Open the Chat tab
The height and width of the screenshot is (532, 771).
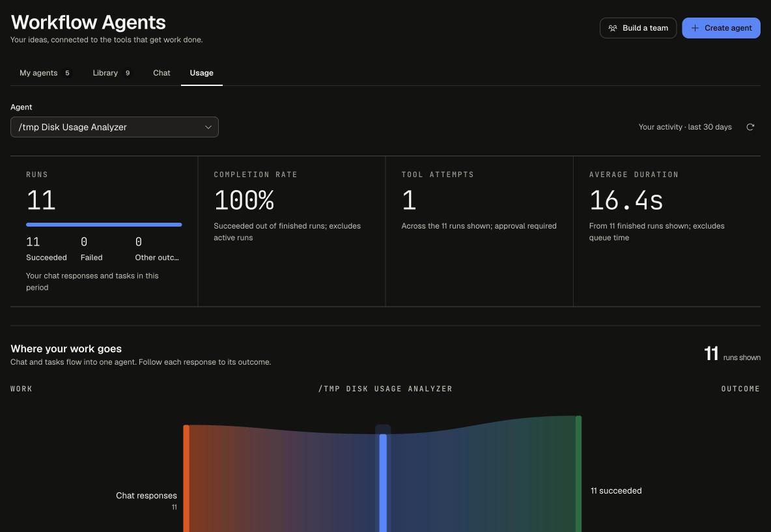click(x=161, y=73)
